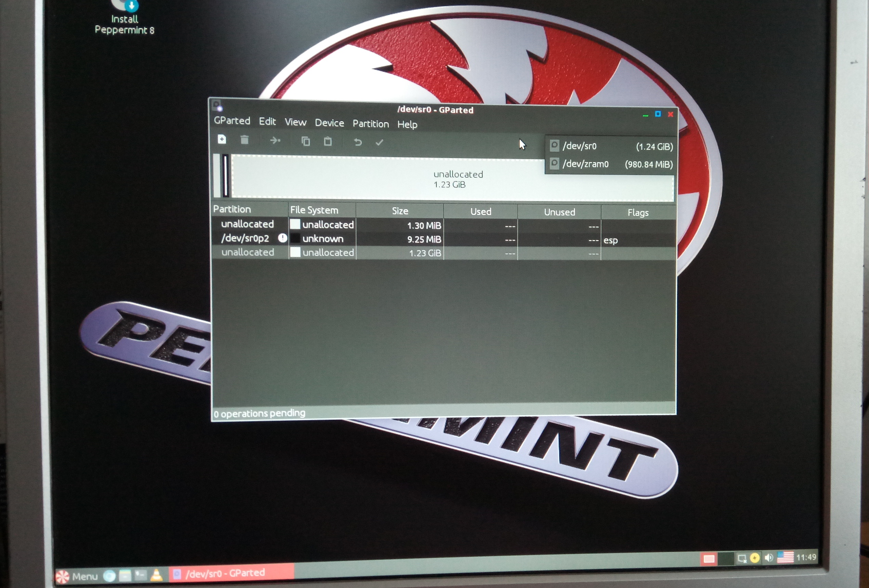Screen dimensions: 869x588
Task: Click the Undo last operation icon
Action: (x=358, y=142)
